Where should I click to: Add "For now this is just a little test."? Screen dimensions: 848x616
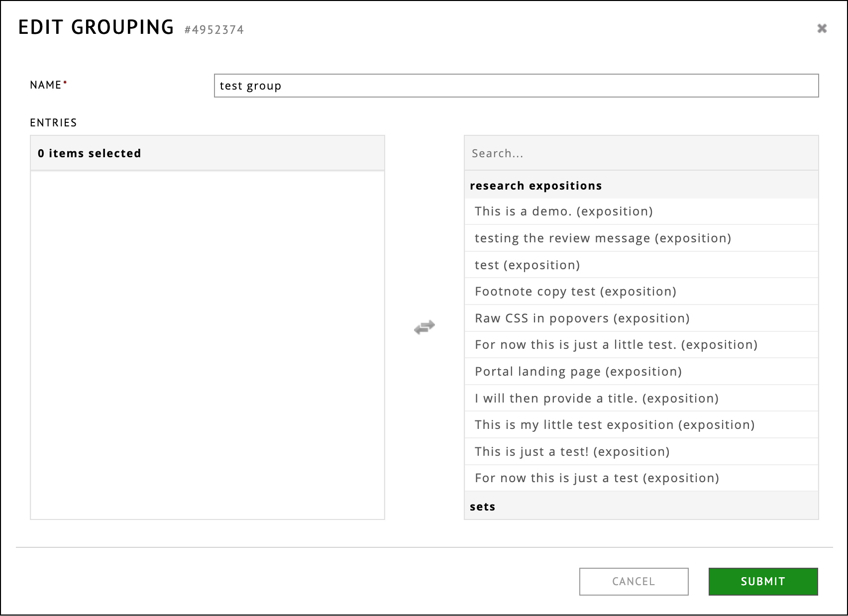641,345
